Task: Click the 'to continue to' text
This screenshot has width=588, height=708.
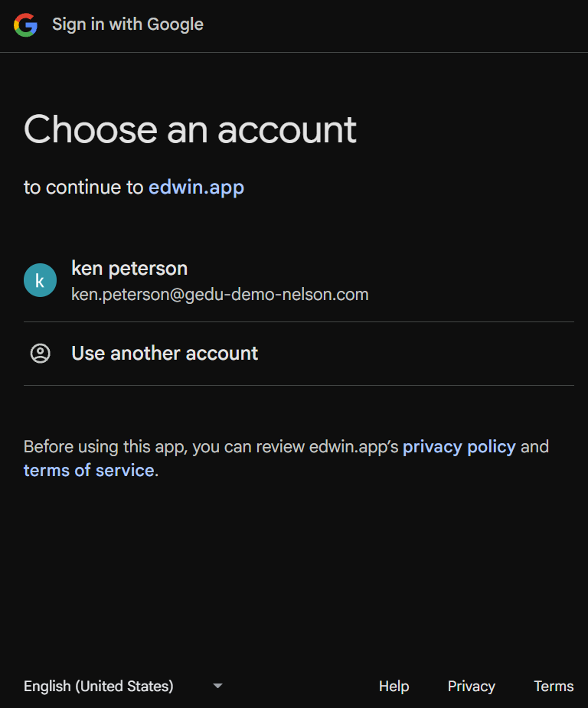Action: pos(83,188)
